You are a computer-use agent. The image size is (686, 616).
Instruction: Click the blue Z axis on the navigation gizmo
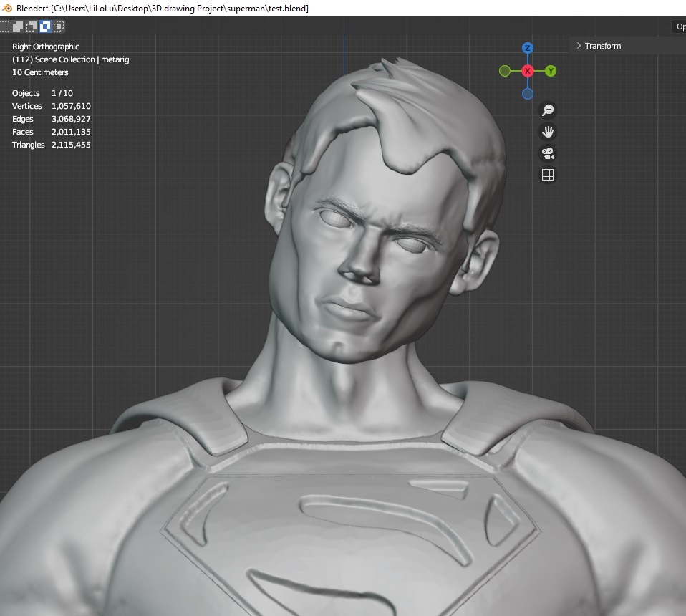[528, 47]
